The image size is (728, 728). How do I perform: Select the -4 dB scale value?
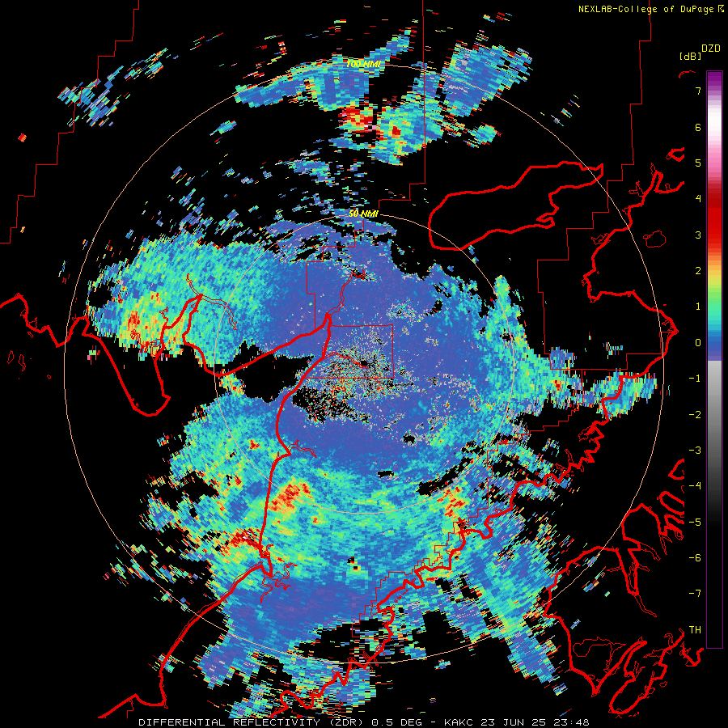coord(695,486)
